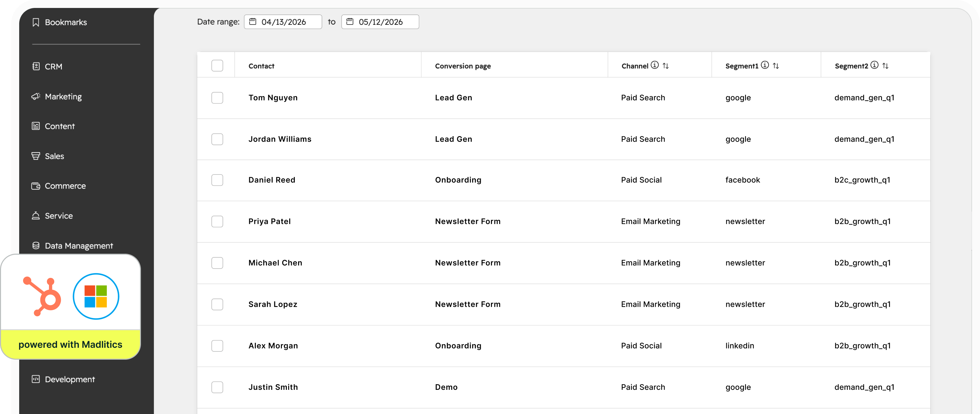Click the Segment2 info icon
980x414 pixels.
pyautogui.click(x=874, y=65)
